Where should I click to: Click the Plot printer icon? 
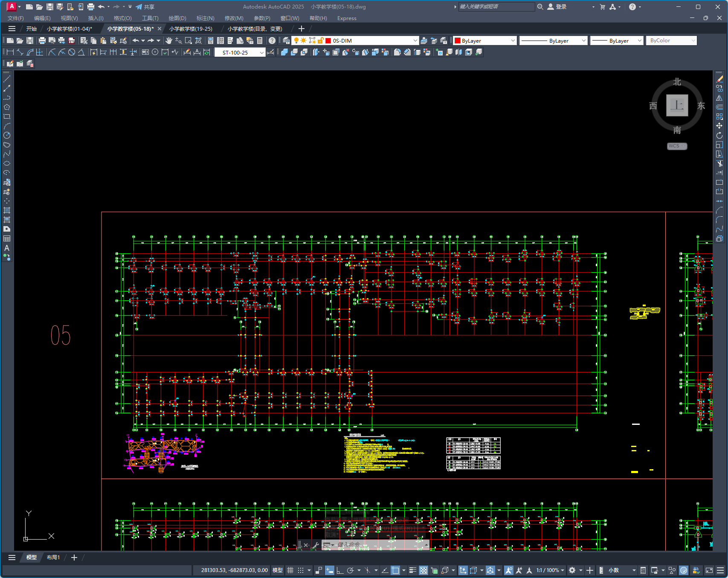pyautogui.click(x=42, y=41)
